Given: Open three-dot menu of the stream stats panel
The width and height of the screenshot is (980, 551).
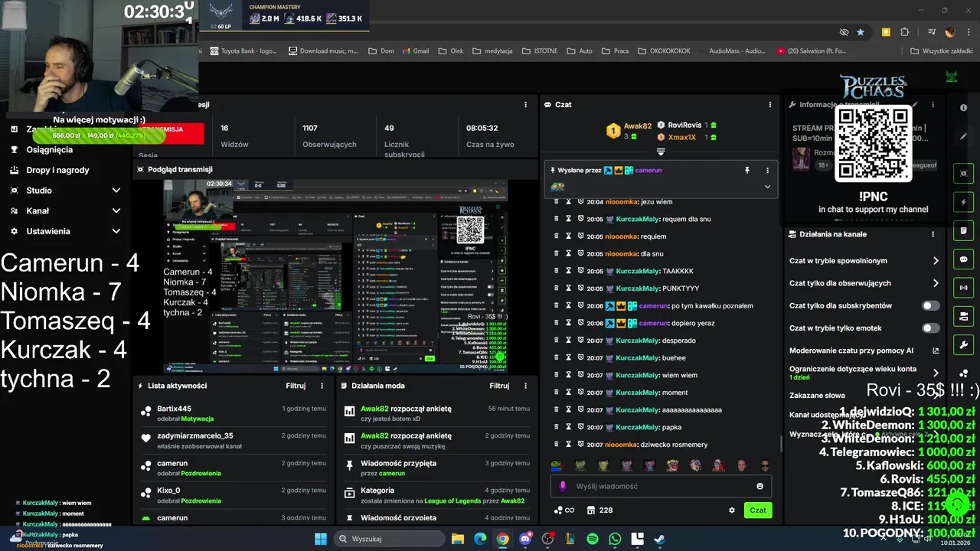Looking at the screenshot, I should [525, 105].
